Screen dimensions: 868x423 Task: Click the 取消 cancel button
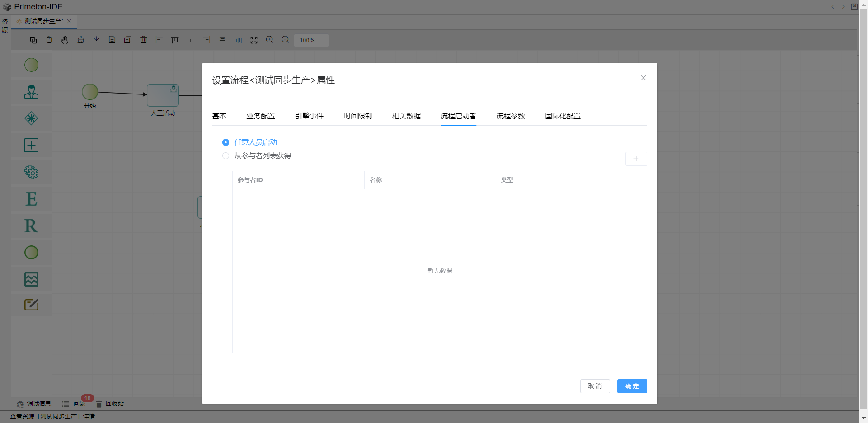595,386
